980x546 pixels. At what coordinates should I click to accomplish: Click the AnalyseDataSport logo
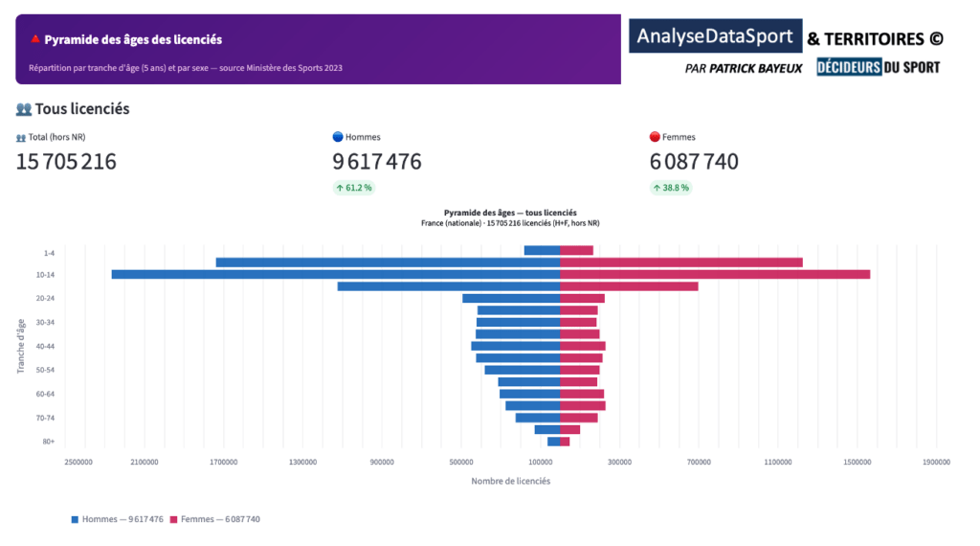(715, 36)
